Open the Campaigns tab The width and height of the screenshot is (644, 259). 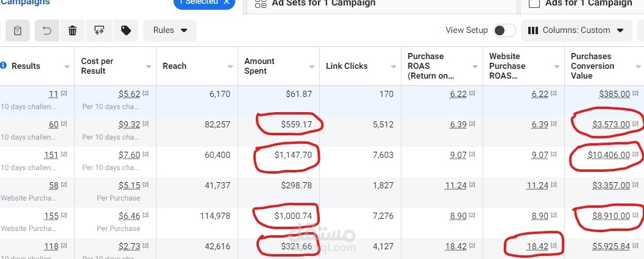(26, 3)
